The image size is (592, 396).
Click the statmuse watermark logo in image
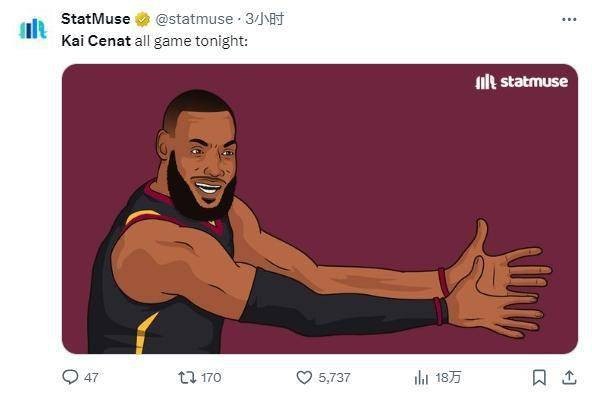point(521,82)
